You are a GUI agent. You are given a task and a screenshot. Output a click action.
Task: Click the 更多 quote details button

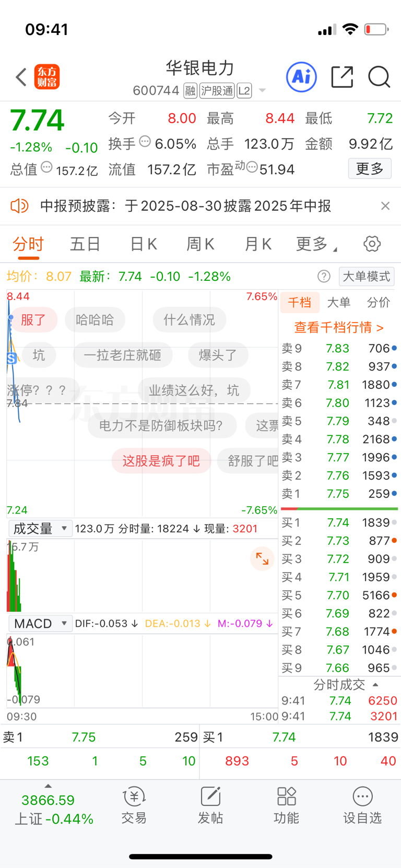[370, 169]
